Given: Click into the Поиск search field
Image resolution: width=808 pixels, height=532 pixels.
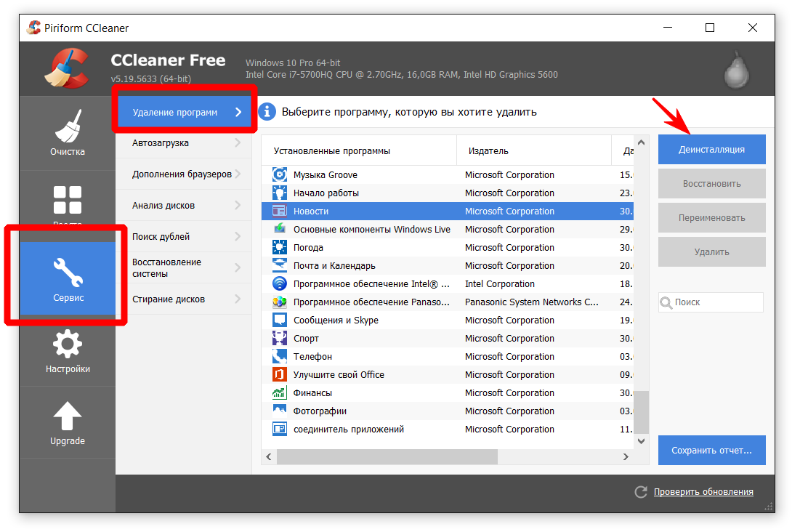Looking at the screenshot, I should pos(716,302).
